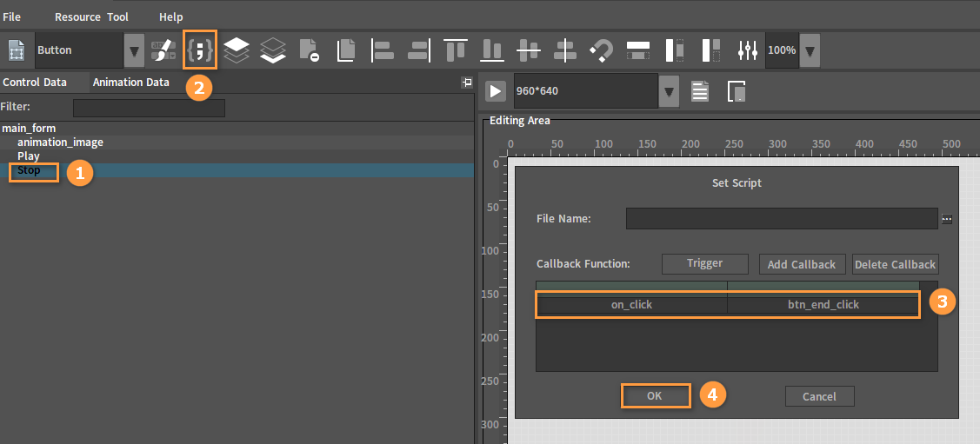Click the align top icon
The height and width of the screenshot is (444, 980).
(x=456, y=50)
